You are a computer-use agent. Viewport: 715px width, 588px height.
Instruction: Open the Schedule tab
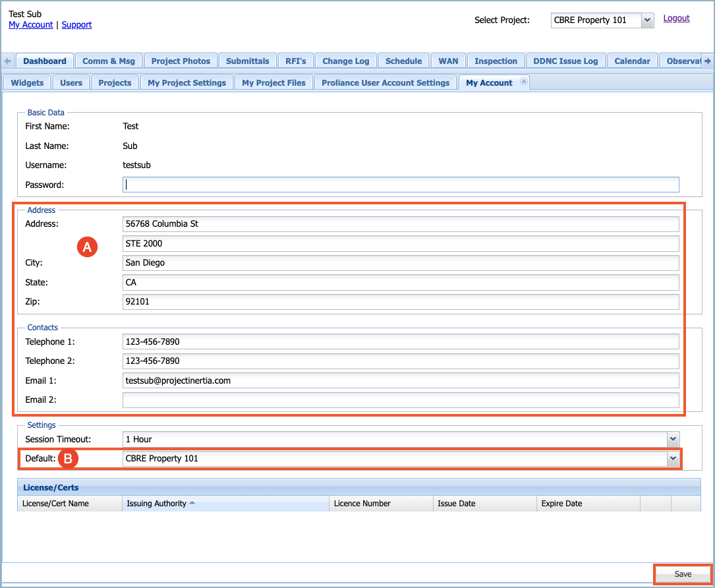403,61
